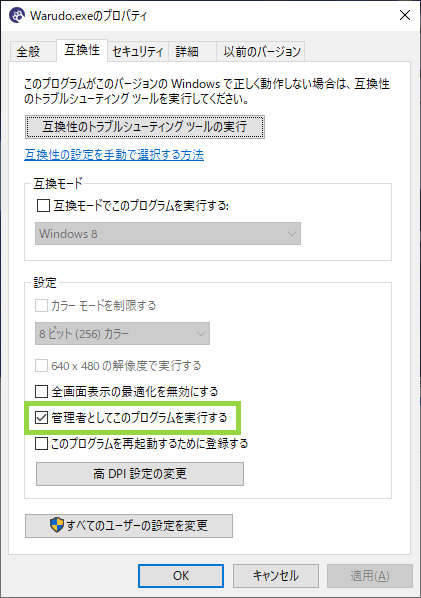Select the 互換性 tab
421x598 pixels.
pyautogui.click(x=82, y=50)
